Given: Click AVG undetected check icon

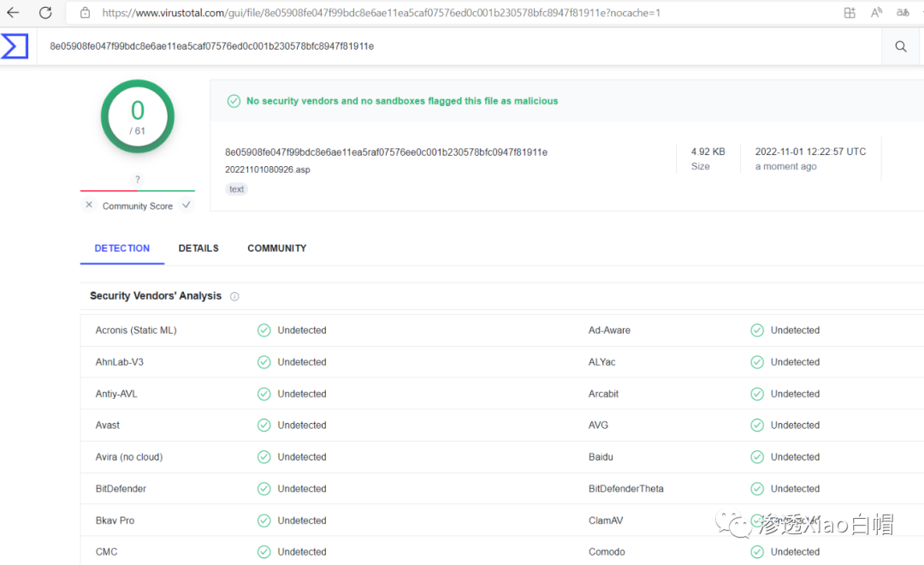Looking at the screenshot, I should pyautogui.click(x=757, y=425).
